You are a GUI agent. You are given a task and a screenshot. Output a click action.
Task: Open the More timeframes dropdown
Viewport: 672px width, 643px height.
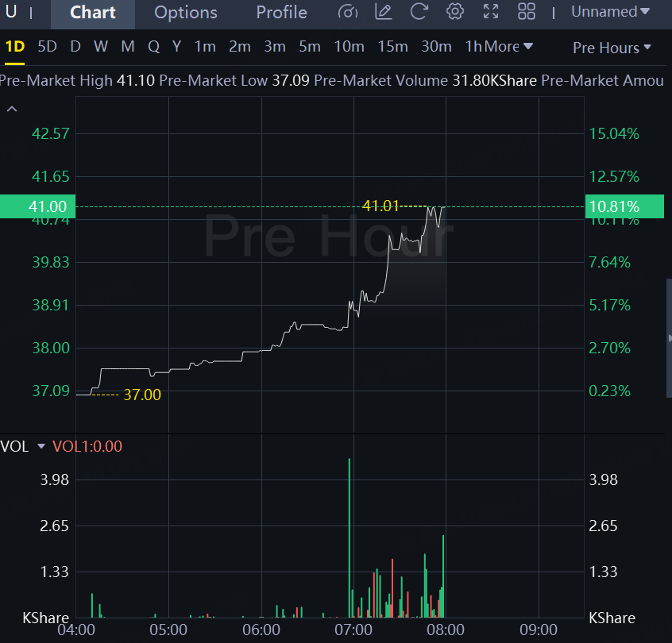click(508, 46)
